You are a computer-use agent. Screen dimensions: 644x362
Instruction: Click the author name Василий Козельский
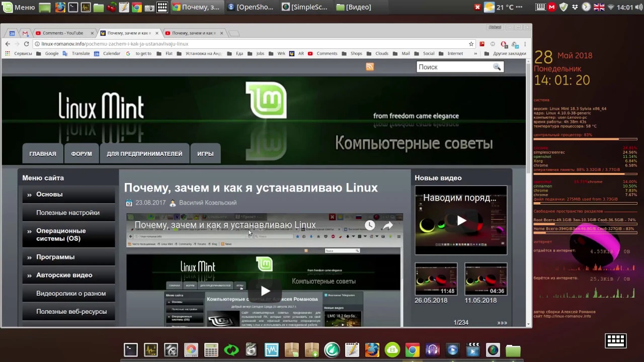208,203
